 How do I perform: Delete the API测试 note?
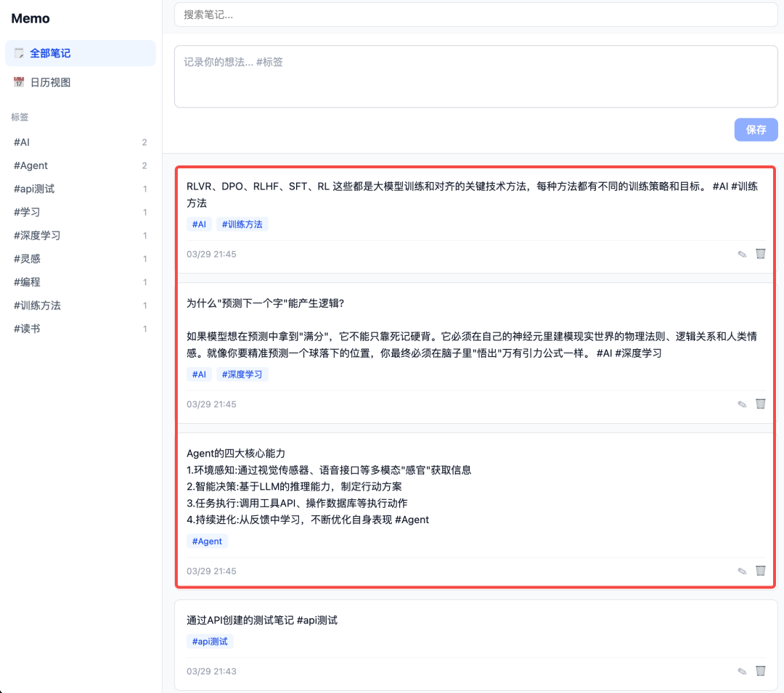[760, 671]
